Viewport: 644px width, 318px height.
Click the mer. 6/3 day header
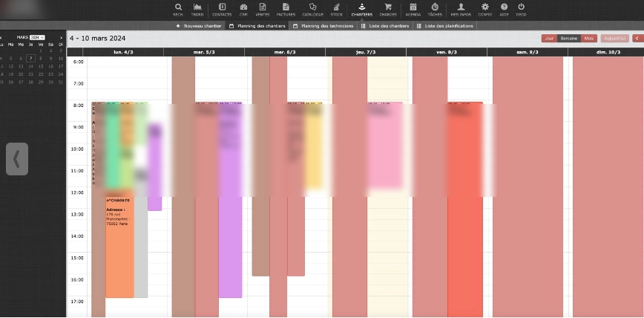click(285, 52)
